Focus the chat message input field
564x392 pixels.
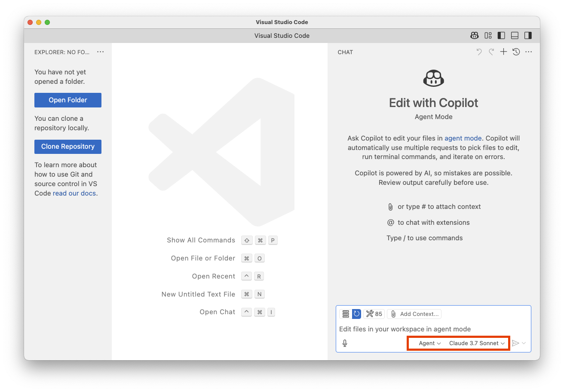[430, 329]
